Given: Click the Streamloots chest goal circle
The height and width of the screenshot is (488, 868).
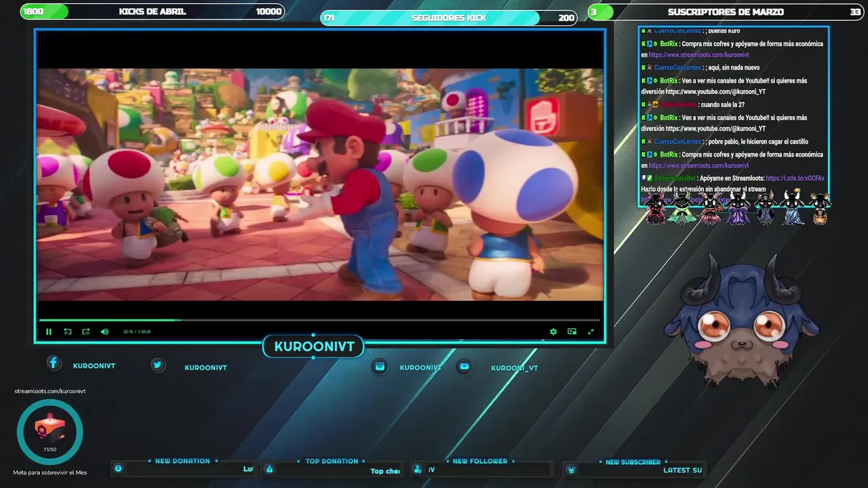Looking at the screenshot, I should point(50,432).
